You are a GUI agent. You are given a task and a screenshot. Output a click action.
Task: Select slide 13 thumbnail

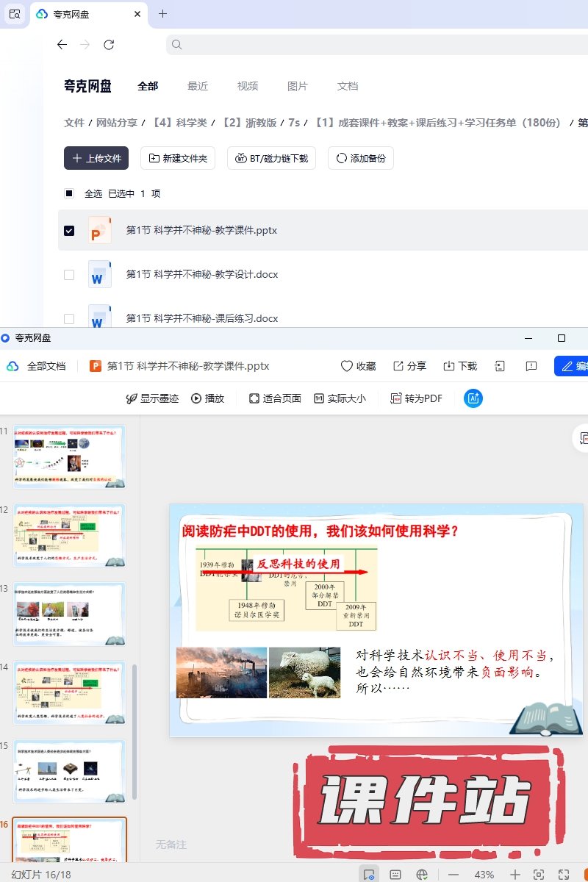tap(70, 614)
